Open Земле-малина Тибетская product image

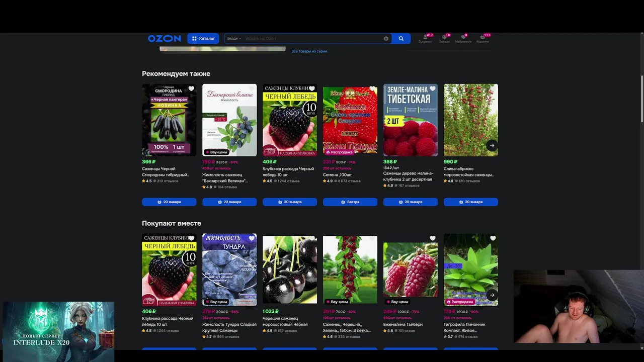(411, 120)
